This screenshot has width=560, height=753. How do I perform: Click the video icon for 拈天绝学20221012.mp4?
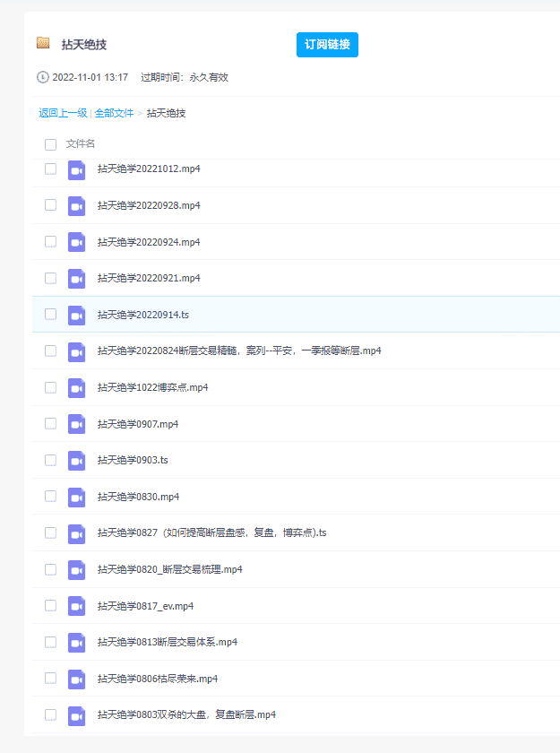point(76,170)
